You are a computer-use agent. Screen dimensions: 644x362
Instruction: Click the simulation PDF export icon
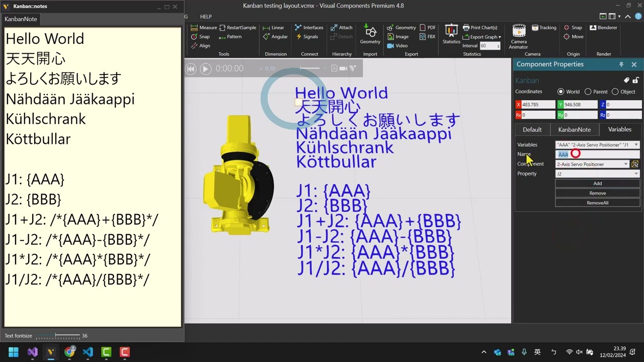point(334,68)
